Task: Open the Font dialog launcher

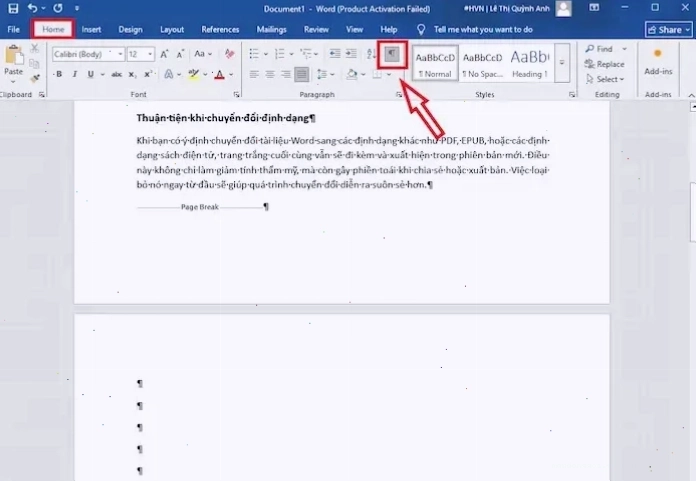Action: coord(237,94)
